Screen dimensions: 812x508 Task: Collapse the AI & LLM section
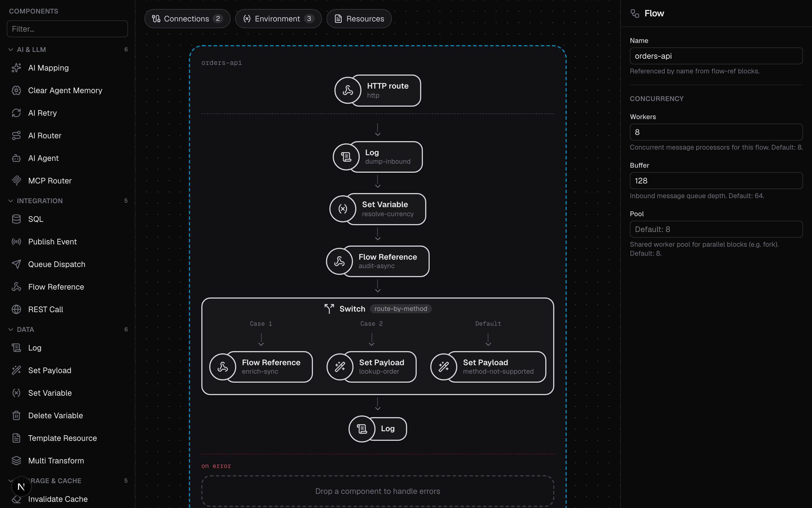11,49
